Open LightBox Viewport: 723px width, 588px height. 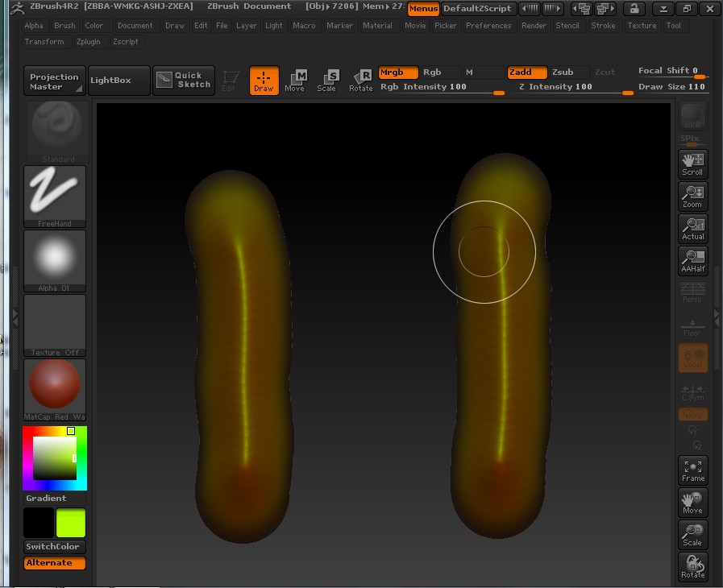click(x=119, y=81)
